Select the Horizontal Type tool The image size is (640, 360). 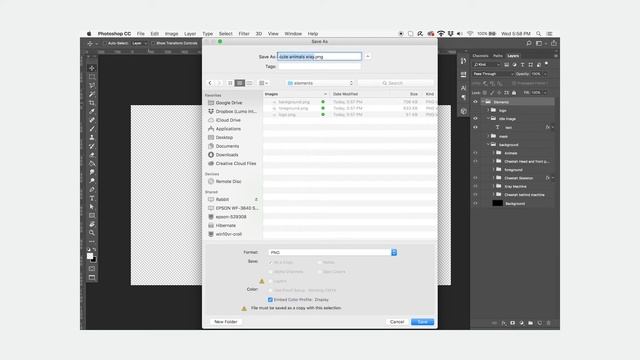click(92, 198)
